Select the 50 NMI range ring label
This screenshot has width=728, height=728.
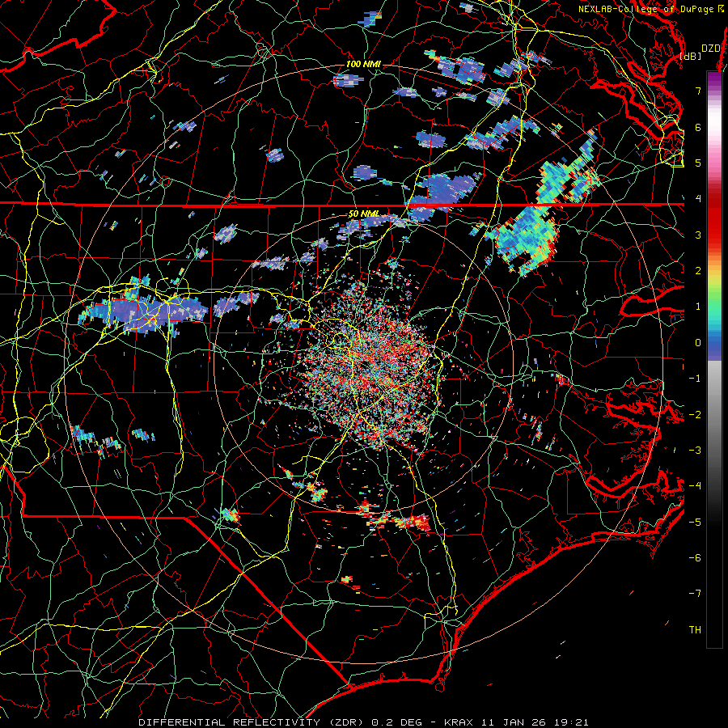tap(363, 214)
